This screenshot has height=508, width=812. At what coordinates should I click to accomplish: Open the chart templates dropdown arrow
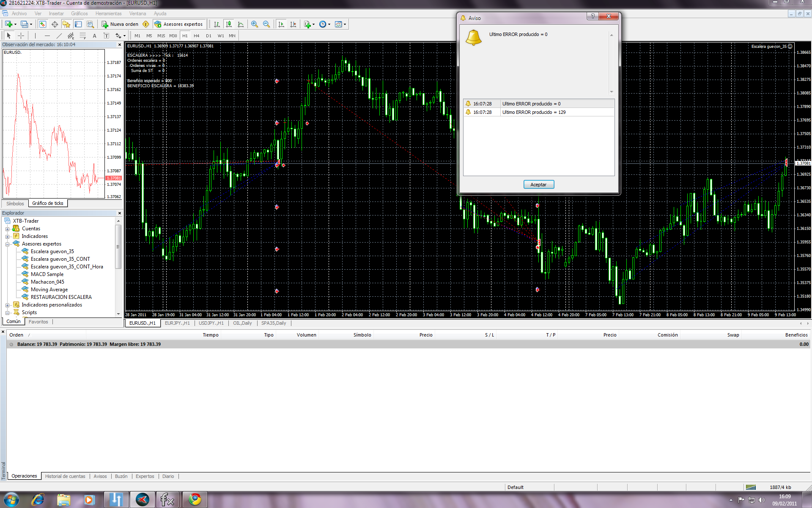[x=345, y=24]
